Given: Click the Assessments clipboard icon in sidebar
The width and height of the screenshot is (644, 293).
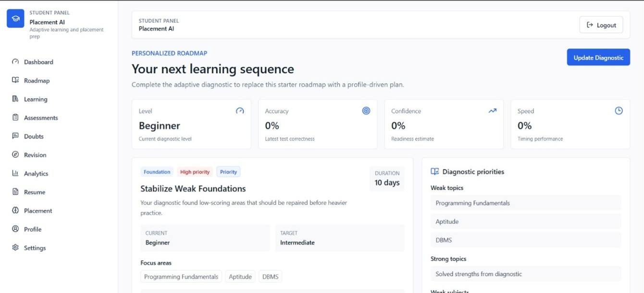Looking at the screenshot, I should tap(15, 117).
